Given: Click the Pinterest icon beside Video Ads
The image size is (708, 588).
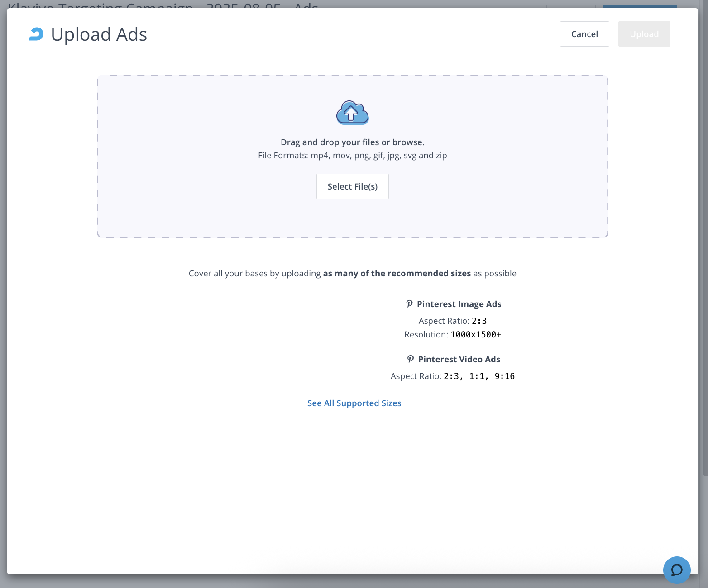Looking at the screenshot, I should pyautogui.click(x=410, y=359).
